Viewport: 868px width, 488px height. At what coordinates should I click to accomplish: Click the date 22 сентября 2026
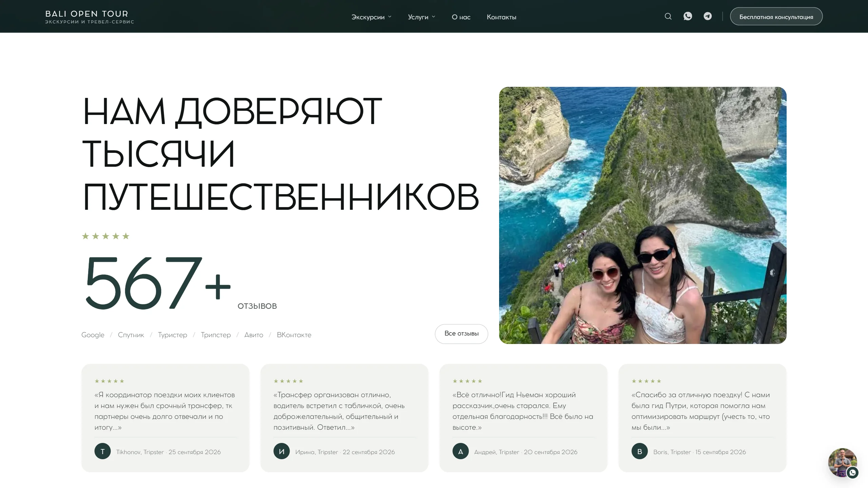tap(369, 452)
